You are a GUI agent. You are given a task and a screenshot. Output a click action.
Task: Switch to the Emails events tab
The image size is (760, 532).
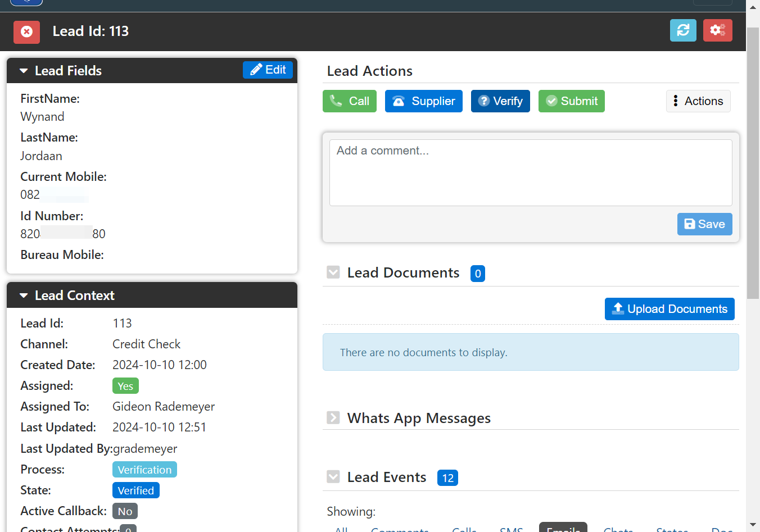563,528
